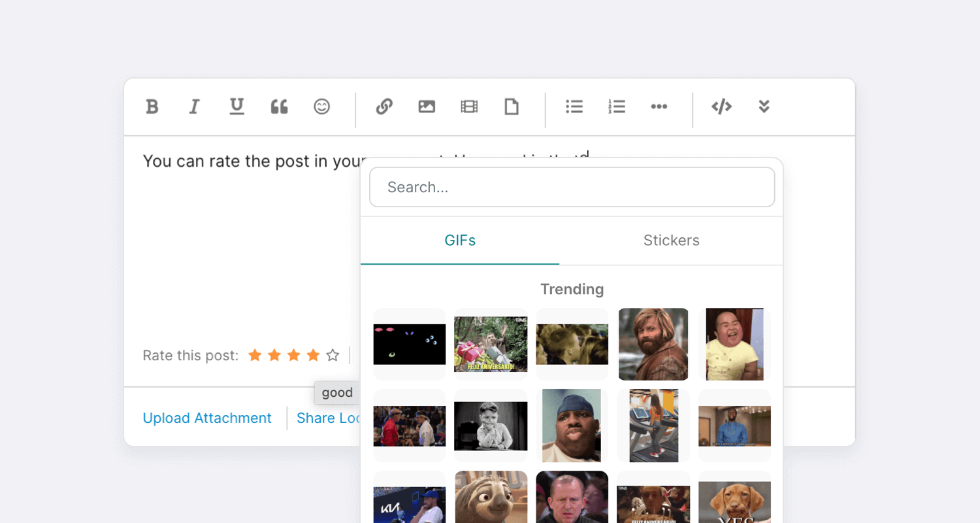Underline the selected text
The width and height of the screenshot is (980, 523).
(237, 107)
